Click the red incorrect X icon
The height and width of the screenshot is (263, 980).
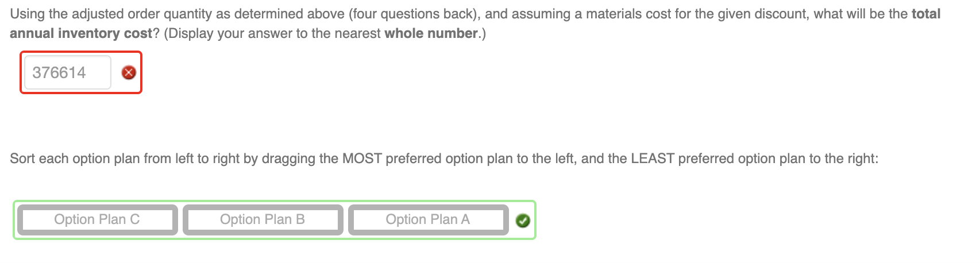(129, 72)
